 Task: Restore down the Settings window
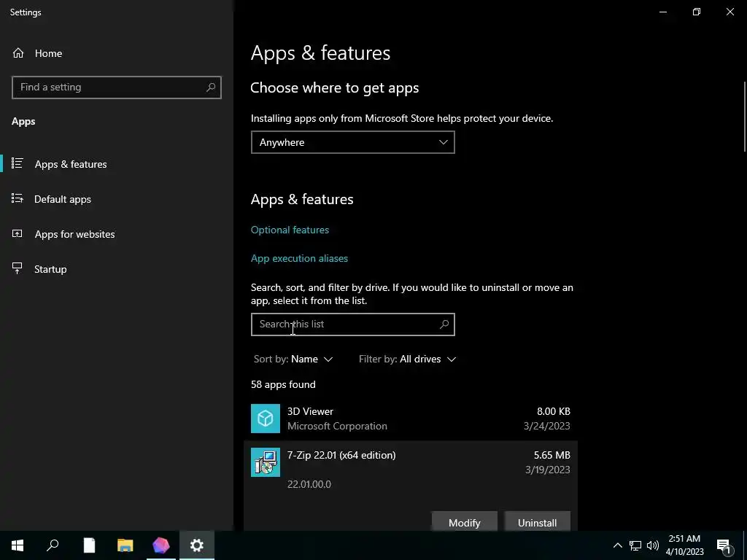click(697, 12)
